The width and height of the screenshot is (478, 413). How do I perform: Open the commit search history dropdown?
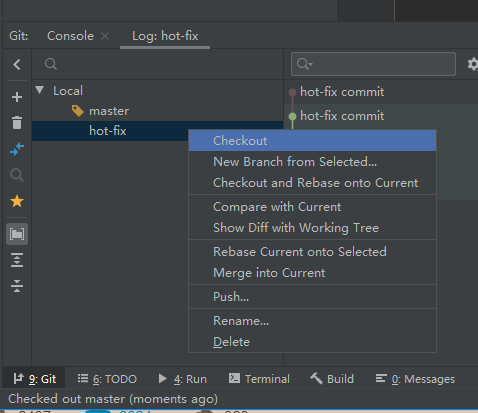[305, 64]
